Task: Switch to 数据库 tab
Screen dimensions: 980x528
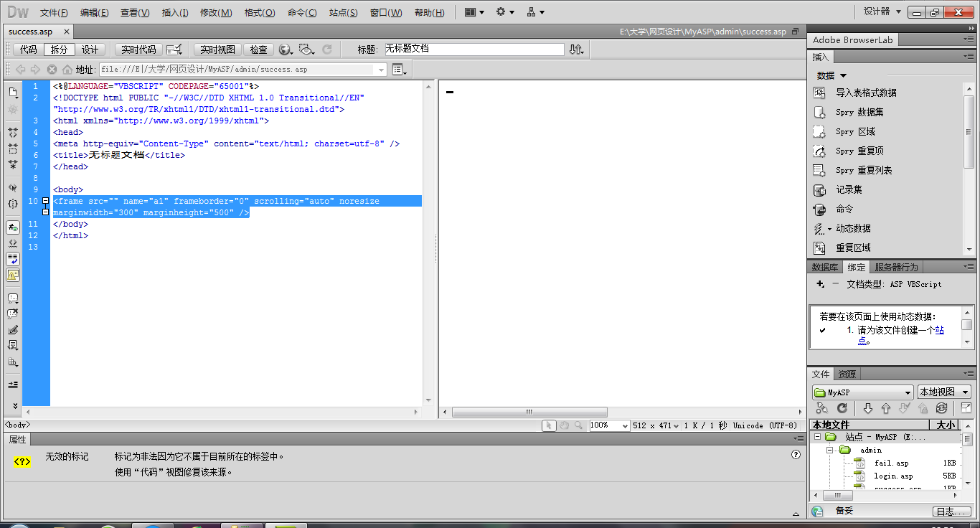Action: tap(825, 267)
